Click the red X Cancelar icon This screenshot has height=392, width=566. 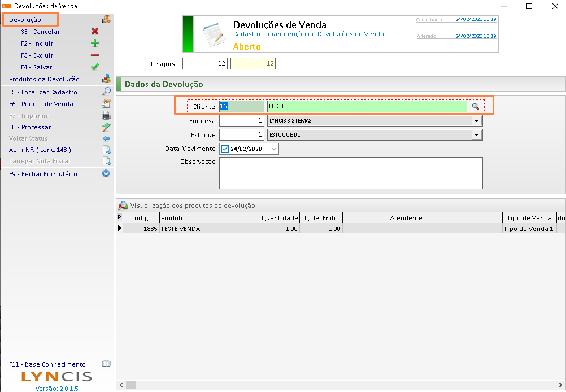click(x=95, y=32)
